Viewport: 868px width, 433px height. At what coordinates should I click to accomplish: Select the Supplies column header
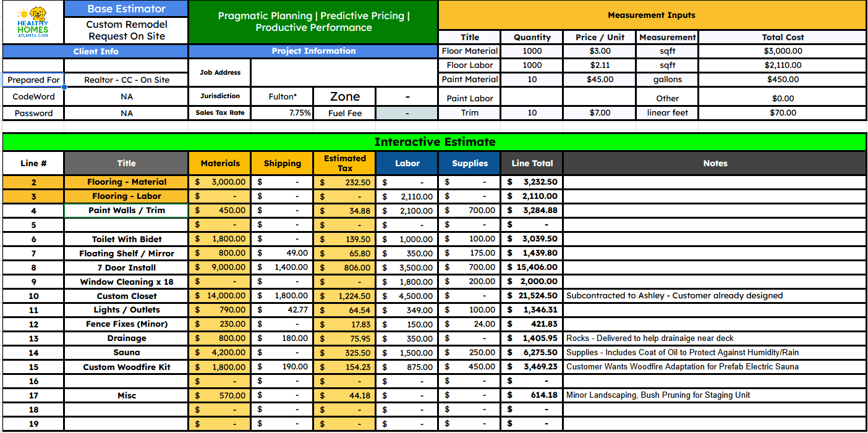point(470,163)
